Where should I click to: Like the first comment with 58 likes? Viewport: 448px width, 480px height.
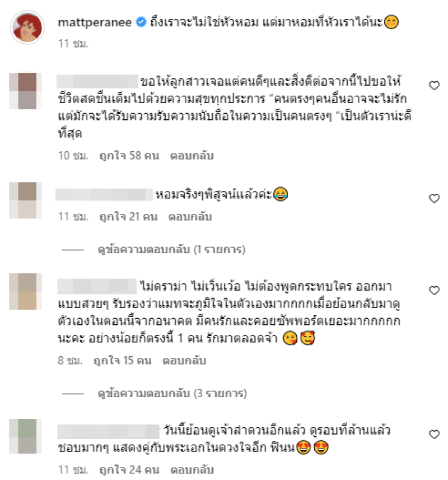click(x=434, y=85)
